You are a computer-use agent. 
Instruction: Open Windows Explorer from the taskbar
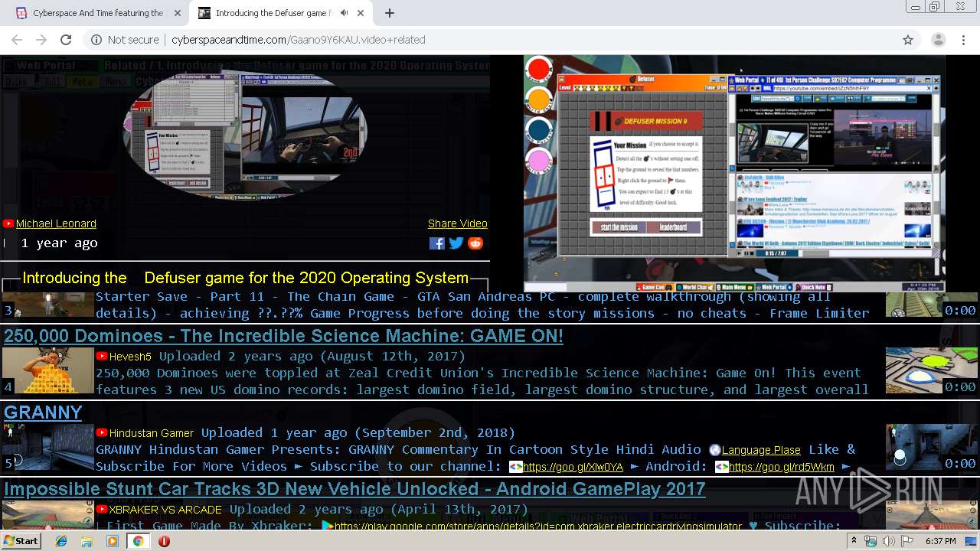87,541
